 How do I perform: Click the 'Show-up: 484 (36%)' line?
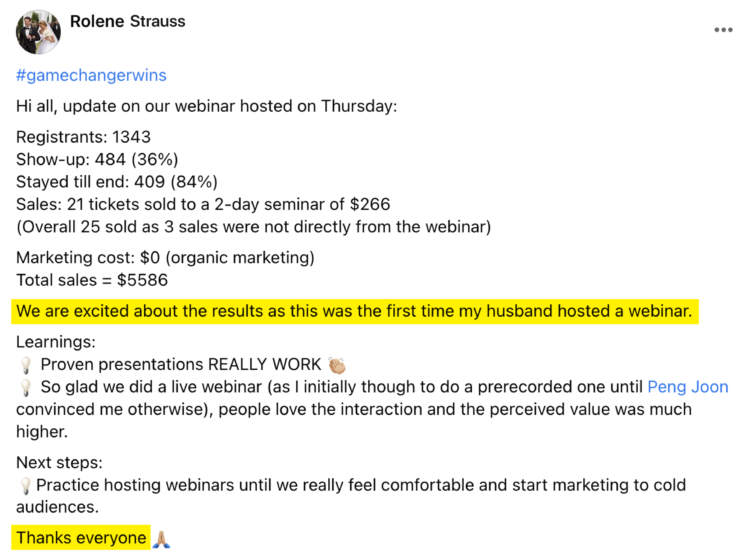tap(97, 159)
